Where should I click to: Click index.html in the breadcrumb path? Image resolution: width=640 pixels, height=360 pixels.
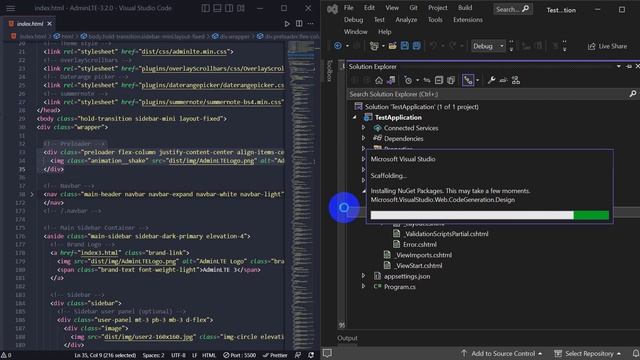click(29, 36)
